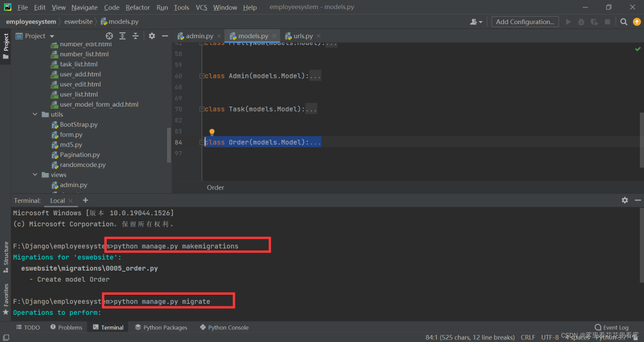Hide the terminal panel minus icon
Viewport: 644px width, 342px height.
click(x=638, y=200)
